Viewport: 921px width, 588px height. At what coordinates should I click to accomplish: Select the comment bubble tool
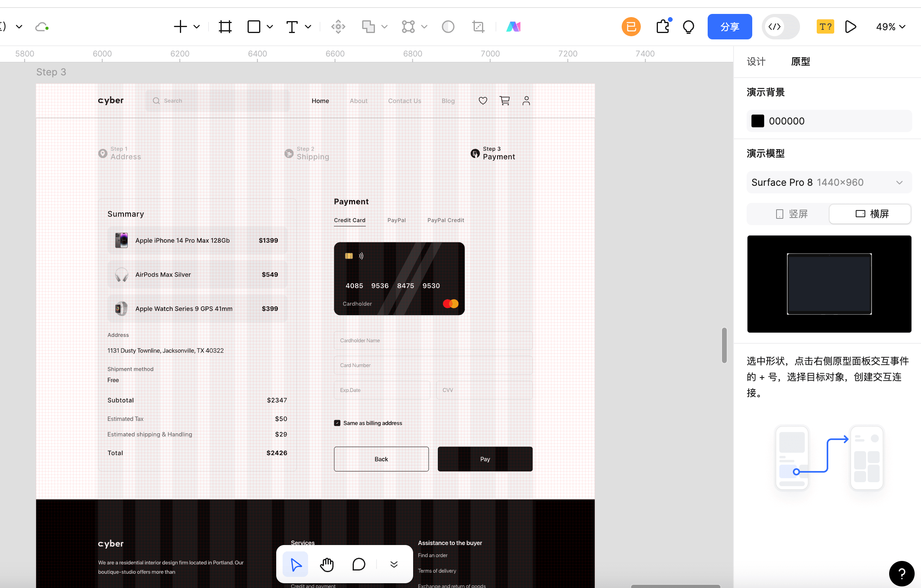point(359,564)
